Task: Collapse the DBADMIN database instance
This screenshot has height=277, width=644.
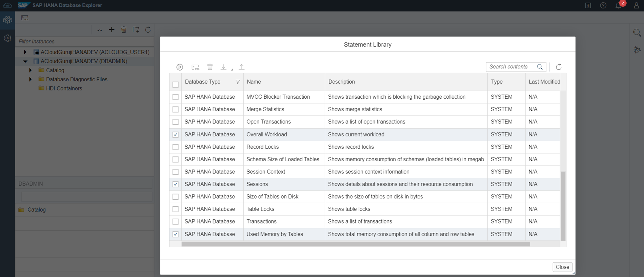Action: [25, 61]
